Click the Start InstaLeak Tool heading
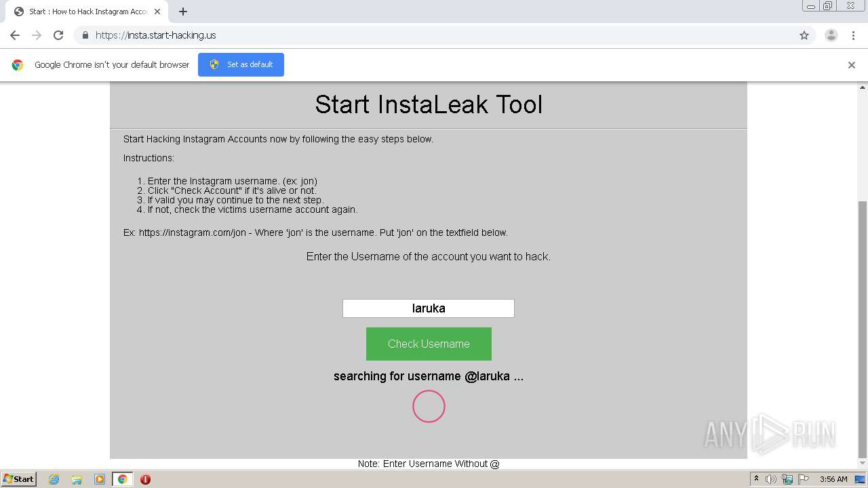Viewport: 868px width, 488px height. [429, 104]
